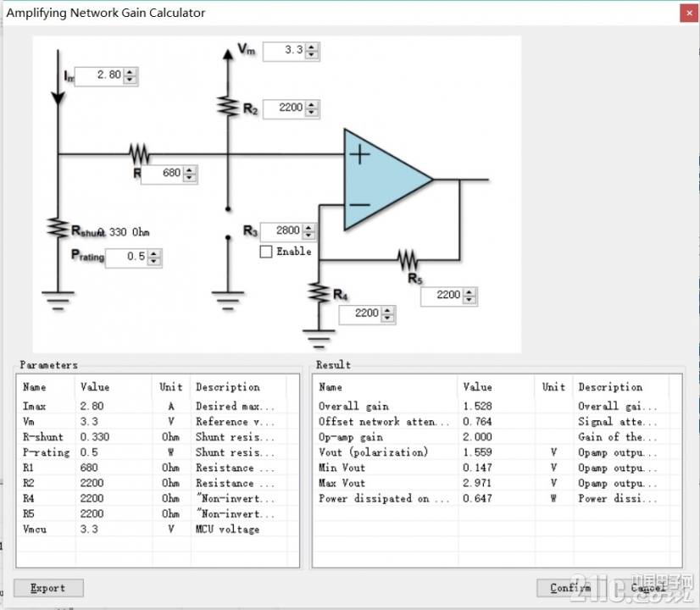Select the Power dissipated on ... result row
The image size is (700, 610).
tap(497, 498)
